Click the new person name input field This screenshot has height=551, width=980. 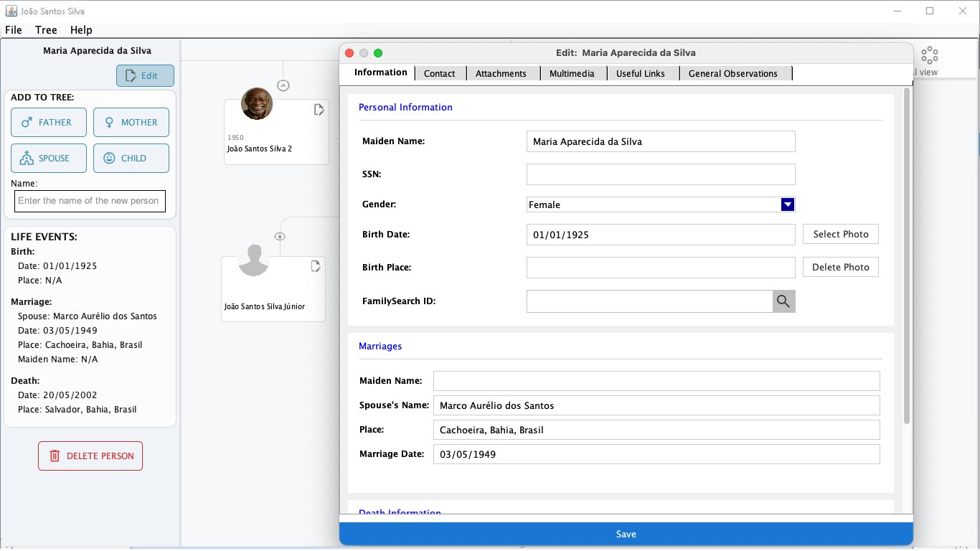[x=90, y=201]
